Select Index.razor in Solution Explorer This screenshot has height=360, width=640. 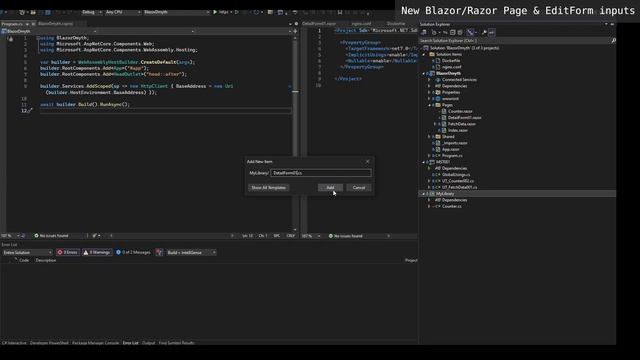458,131
